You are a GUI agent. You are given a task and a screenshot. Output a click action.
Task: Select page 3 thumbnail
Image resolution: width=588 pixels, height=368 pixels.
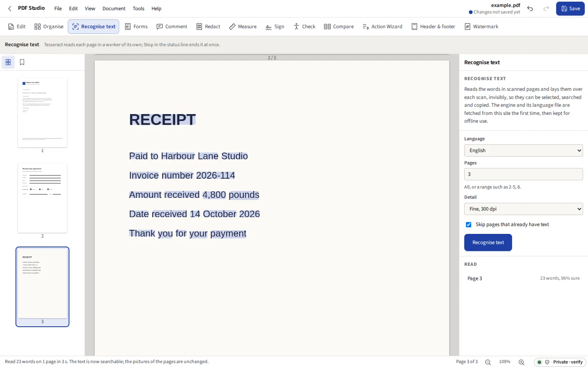(42, 284)
